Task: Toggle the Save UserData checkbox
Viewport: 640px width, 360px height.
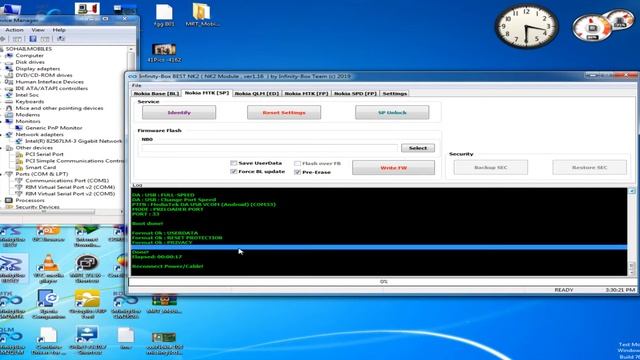Action: pyautogui.click(x=233, y=163)
